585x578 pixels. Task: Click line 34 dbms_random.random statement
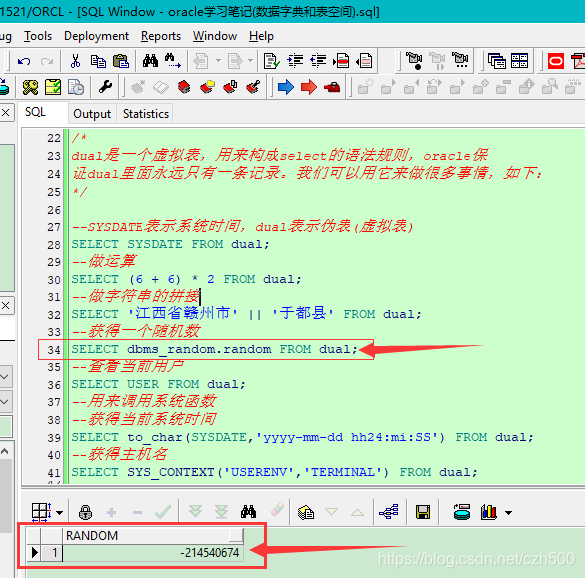pyautogui.click(x=214, y=349)
